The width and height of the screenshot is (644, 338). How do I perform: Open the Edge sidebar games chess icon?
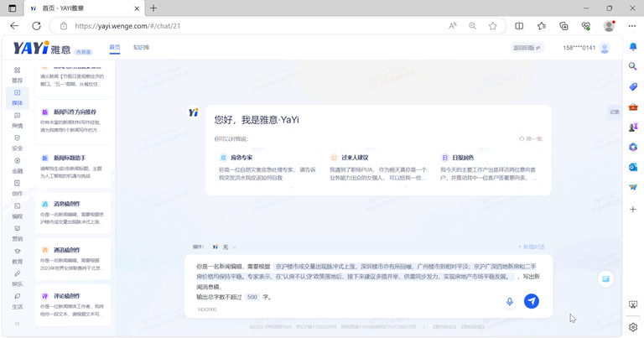(x=633, y=127)
